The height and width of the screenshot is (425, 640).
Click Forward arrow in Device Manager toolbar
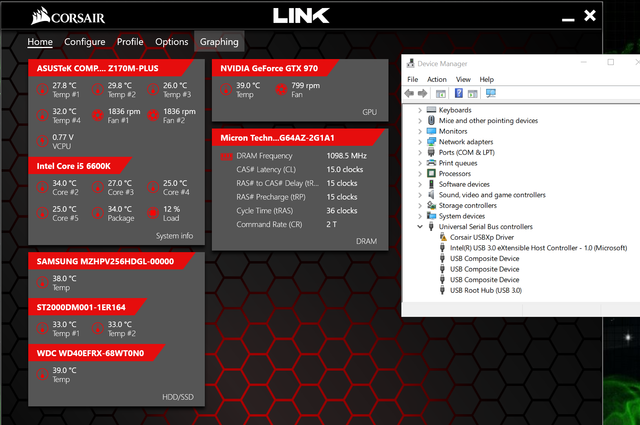point(422,93)
